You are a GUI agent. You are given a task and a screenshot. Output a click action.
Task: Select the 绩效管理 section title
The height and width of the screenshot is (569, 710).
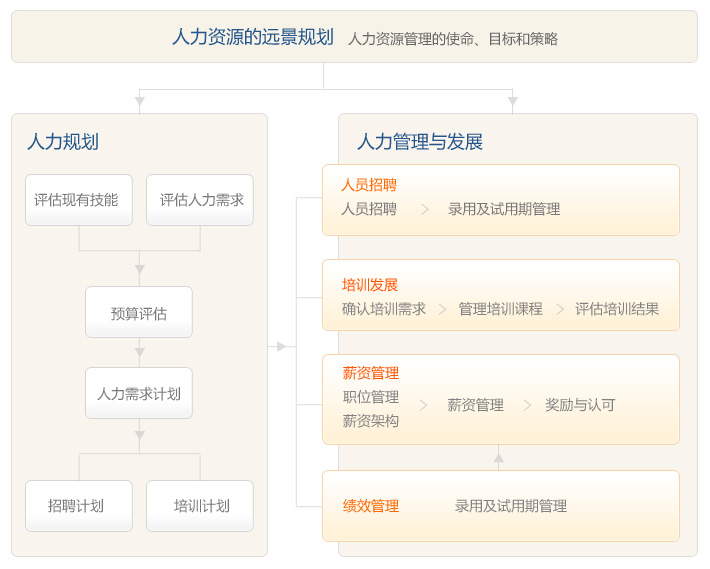coord(371,506)
